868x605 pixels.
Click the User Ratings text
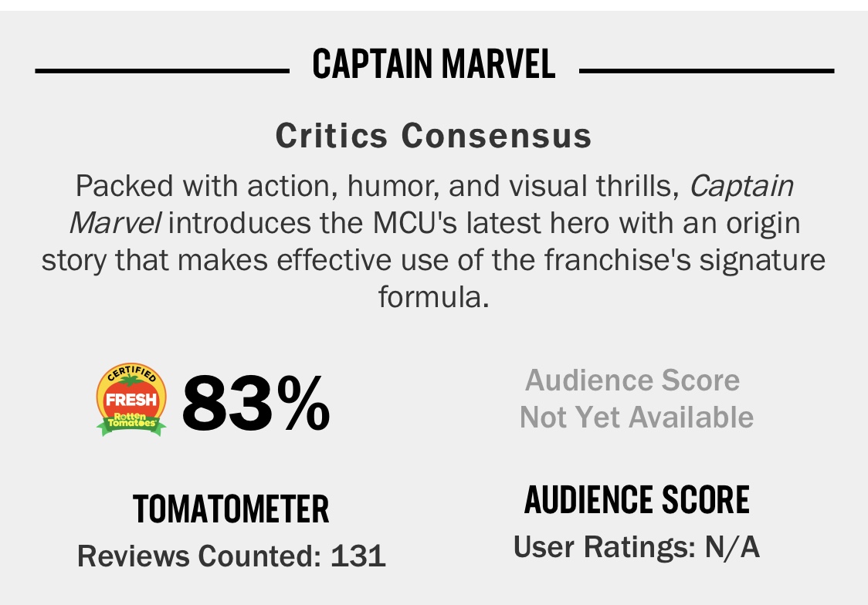tap(605, 547)
